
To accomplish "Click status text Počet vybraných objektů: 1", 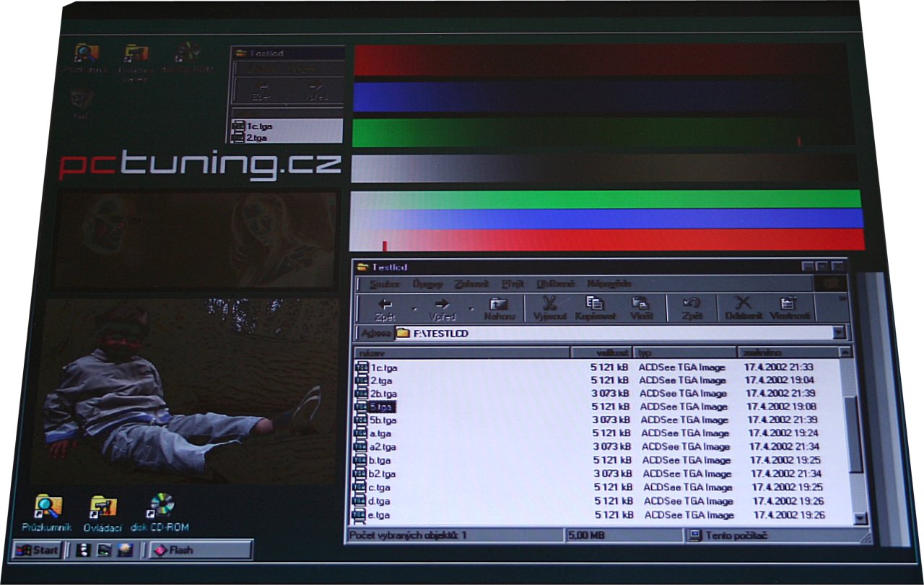I will [408, 535].
